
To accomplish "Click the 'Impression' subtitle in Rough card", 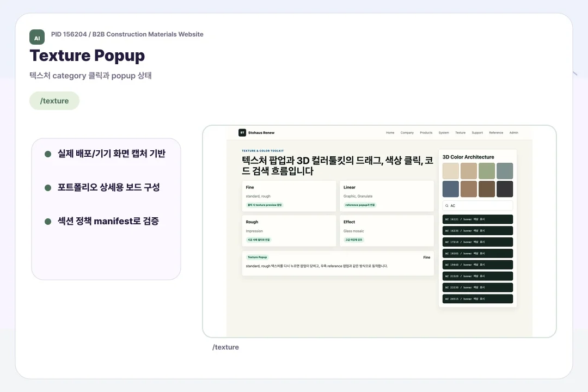I will click(x=254, y=231).
